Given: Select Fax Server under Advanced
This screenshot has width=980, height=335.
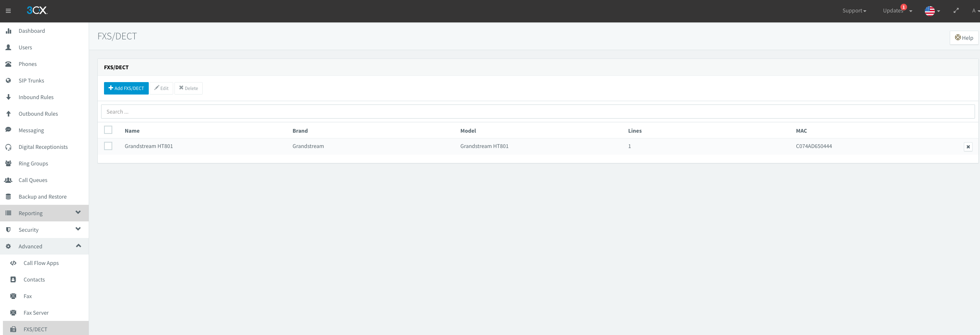Looking at the screenshot, I should coord(36,313).
